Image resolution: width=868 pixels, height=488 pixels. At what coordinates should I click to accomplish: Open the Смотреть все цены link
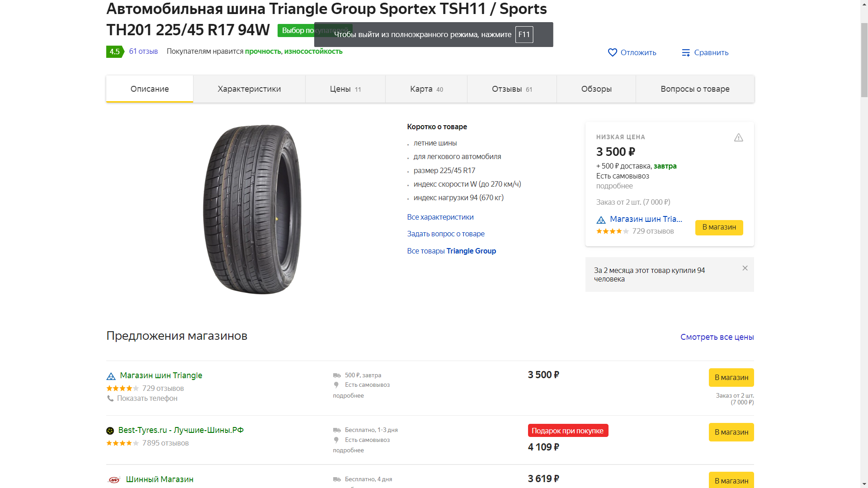pos(717,337)
